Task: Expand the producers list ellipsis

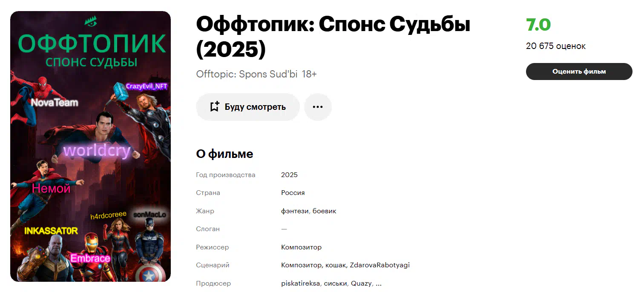Action: (379, 283)
